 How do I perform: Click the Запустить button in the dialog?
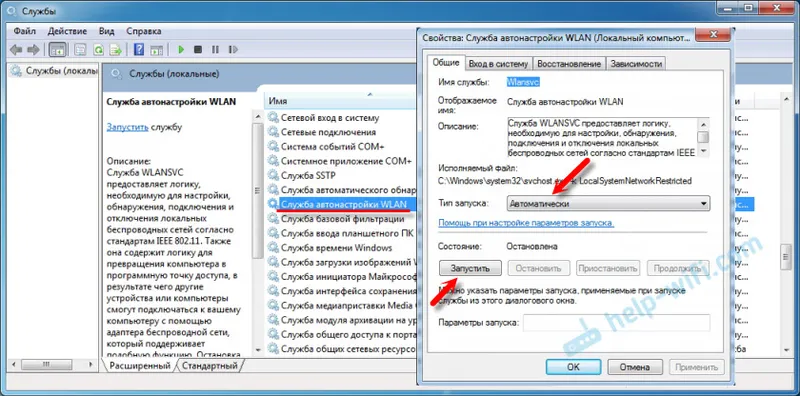470,267
